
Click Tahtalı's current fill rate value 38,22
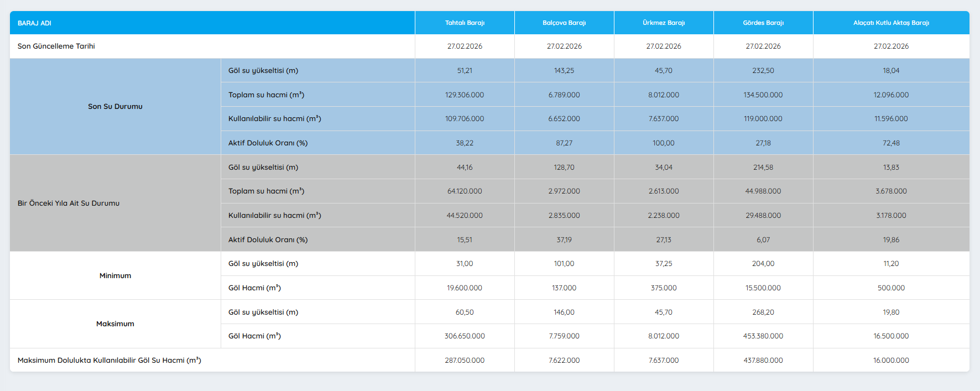(x=465, y=143)
